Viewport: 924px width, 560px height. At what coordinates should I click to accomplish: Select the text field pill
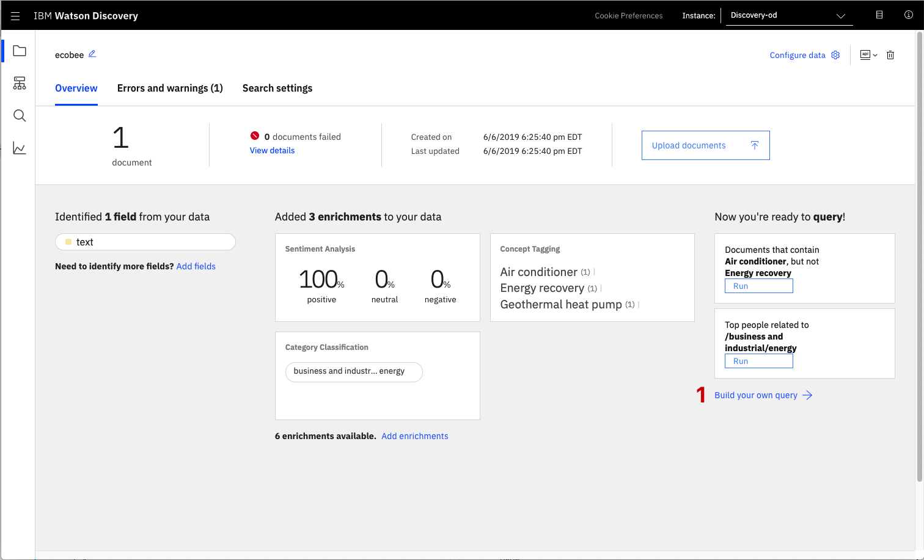click(x=145, y=242)
